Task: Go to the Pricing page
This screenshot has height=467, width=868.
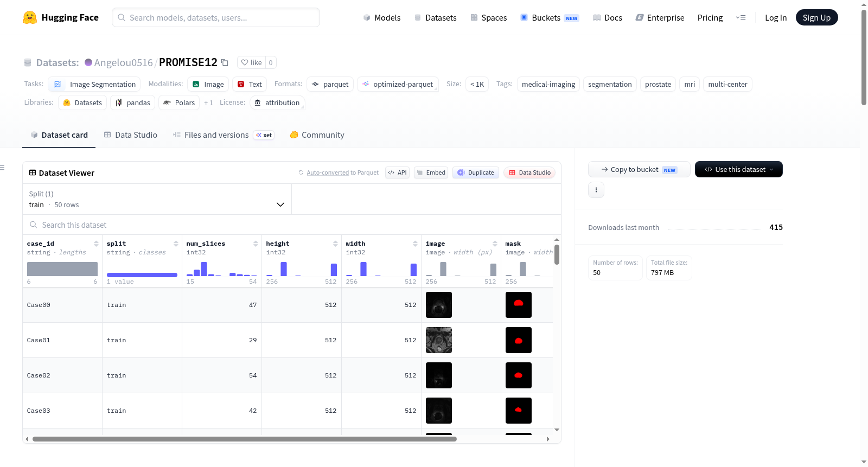Action: [710, 17]
